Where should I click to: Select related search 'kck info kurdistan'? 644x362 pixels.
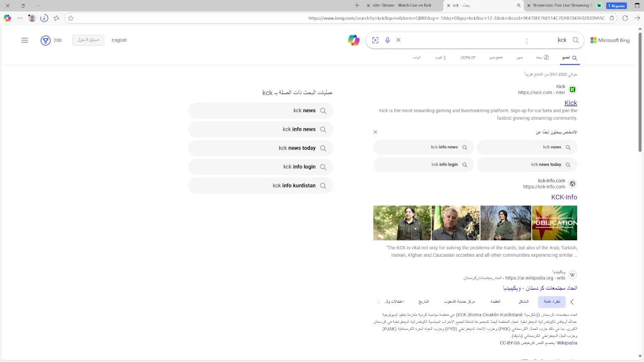[x=261, y=186]
